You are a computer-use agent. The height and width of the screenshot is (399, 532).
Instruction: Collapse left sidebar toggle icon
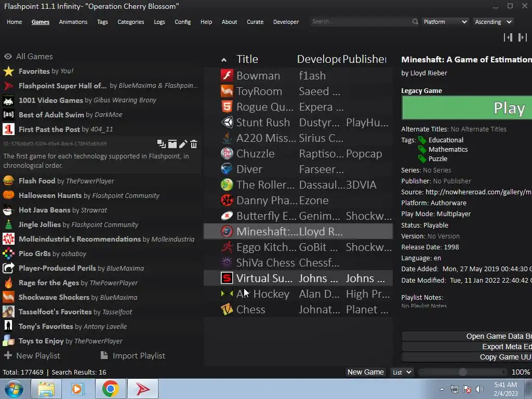click(508, 37)
